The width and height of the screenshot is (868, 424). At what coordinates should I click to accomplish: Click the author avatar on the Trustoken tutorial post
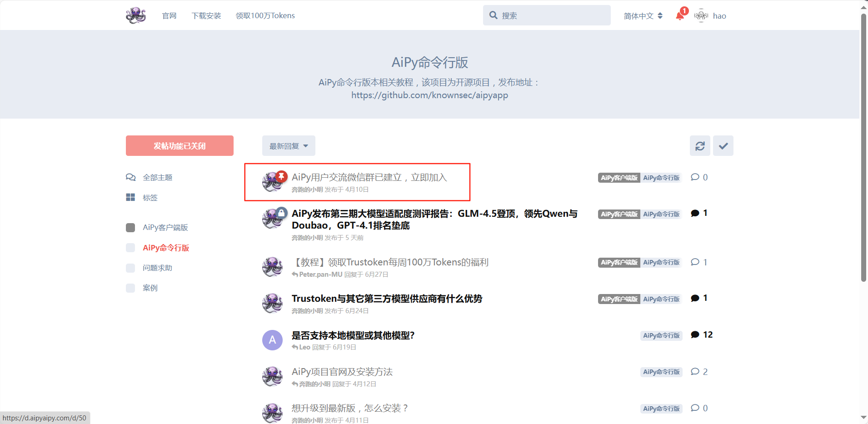(272, 267)
